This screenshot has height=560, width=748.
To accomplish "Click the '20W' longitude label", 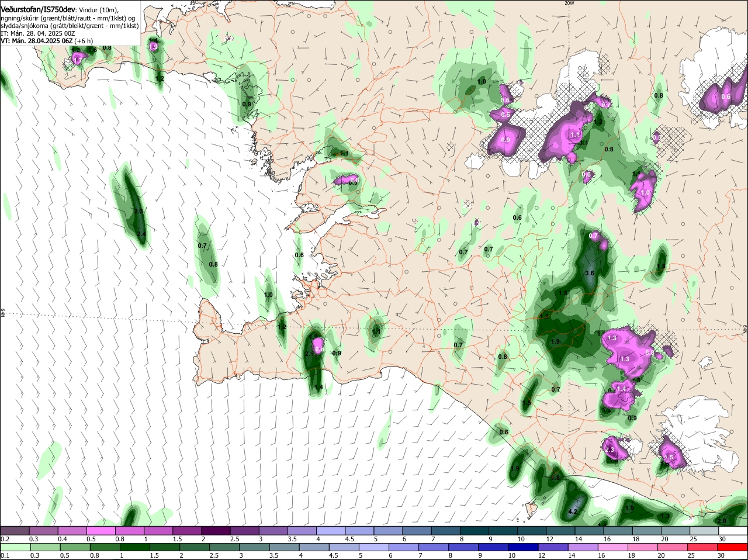I will (569, 3).
